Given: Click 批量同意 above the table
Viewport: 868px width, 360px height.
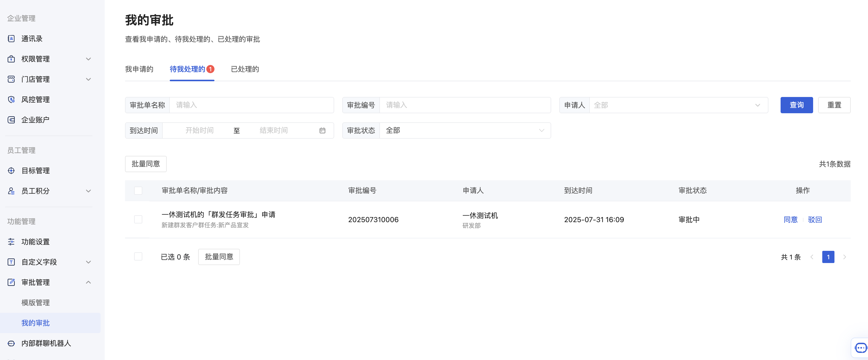Looking at the screenshot, I should tap(146, 164).
